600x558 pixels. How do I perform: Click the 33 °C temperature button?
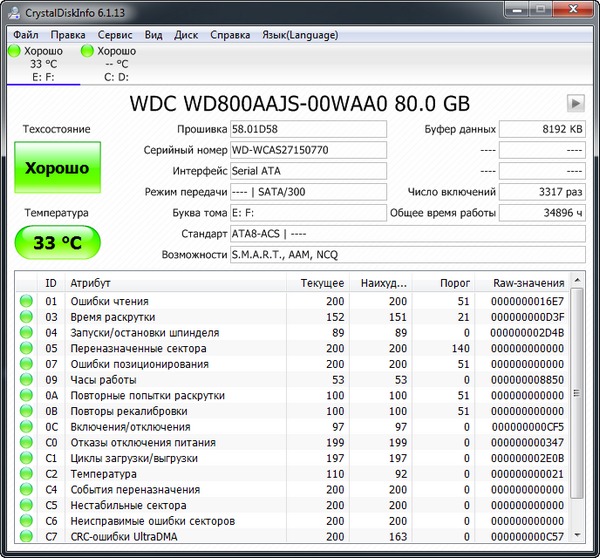coord(57,241)
